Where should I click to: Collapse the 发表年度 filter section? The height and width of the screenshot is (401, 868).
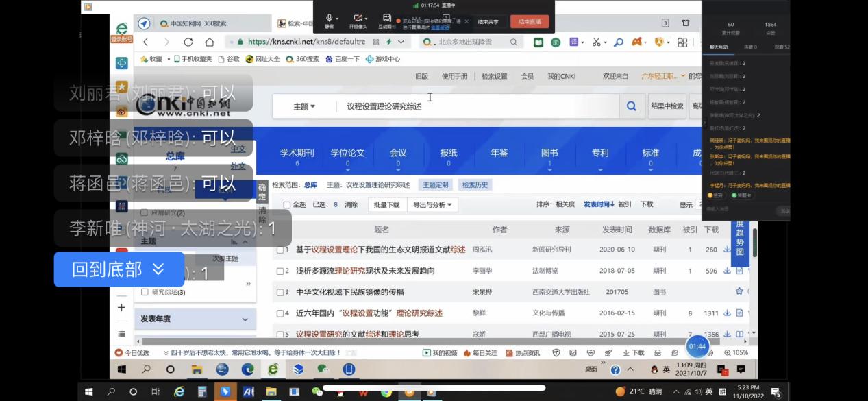pyautogui.click(x=245, y=319)
